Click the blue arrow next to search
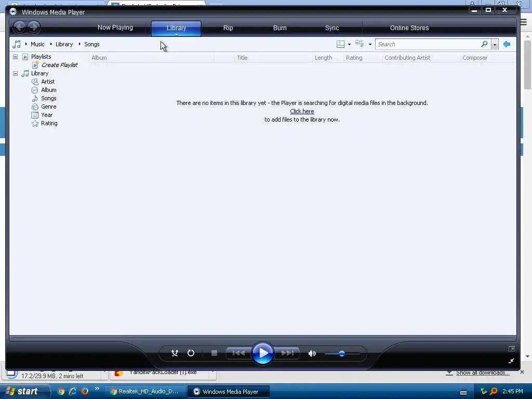This screenshot has width=532, height=399. (507, 44)
